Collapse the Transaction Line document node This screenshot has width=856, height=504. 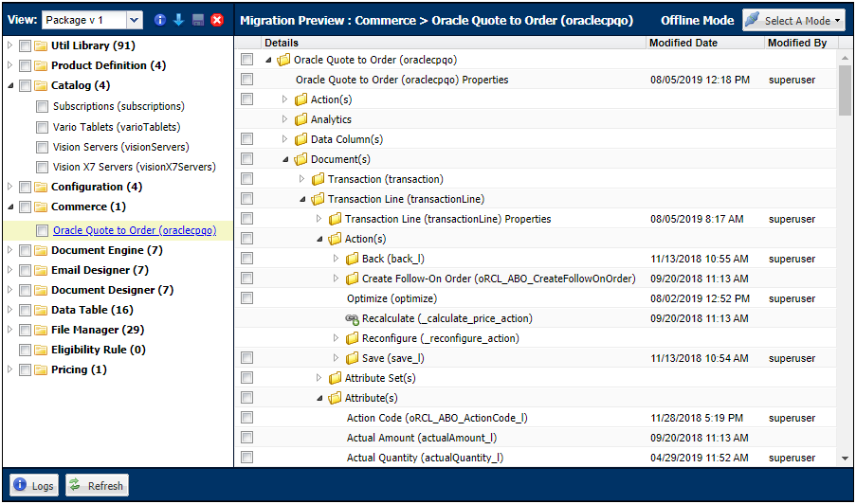coord(304,199)
